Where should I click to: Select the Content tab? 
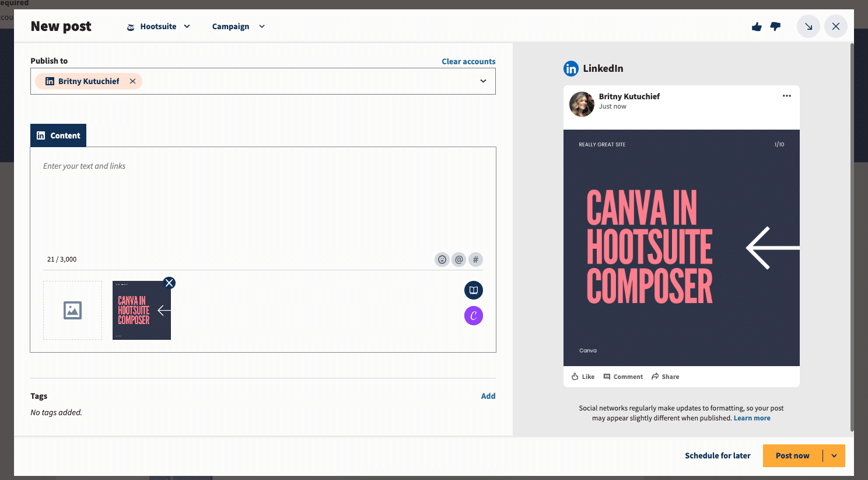[x=58, y=135]
